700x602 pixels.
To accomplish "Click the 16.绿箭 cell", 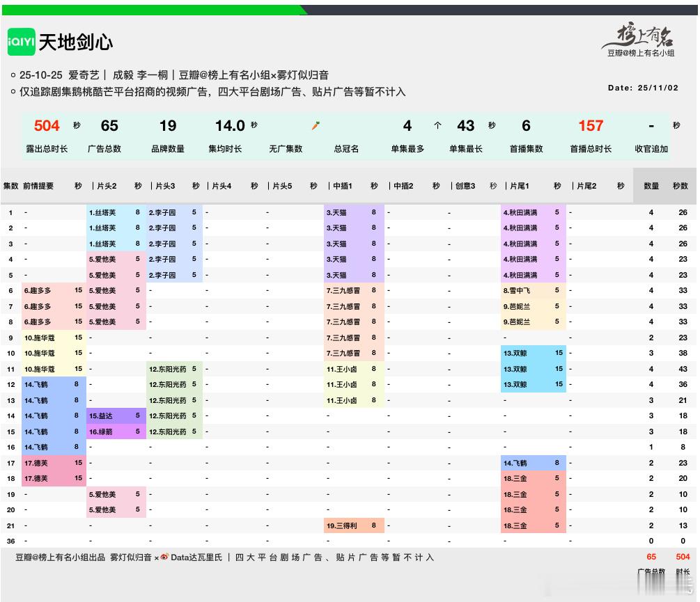I will pos(116,431).
